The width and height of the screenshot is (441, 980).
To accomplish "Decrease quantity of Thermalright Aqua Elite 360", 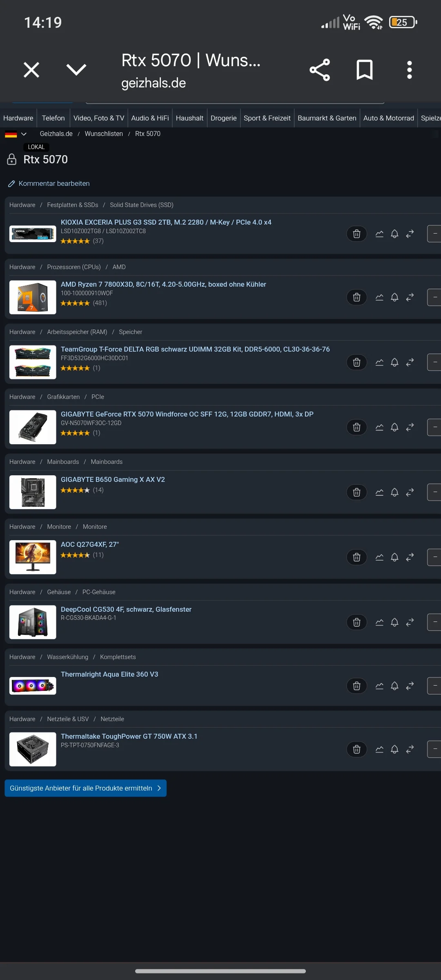I will point(434,686).
